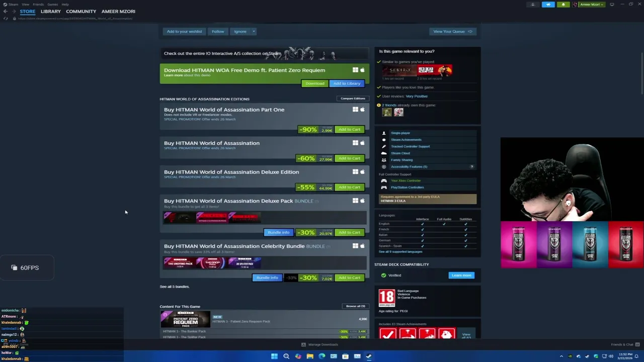Open the IO Interactive A/S collection banner
Viewport: 644px width, 362px height.
click(x=264, y=53)
